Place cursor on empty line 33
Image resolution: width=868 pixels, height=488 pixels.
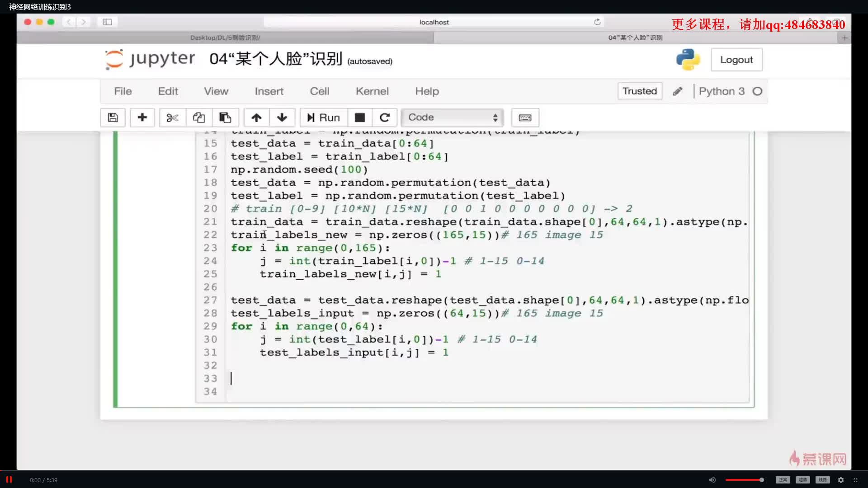point(488,378)
